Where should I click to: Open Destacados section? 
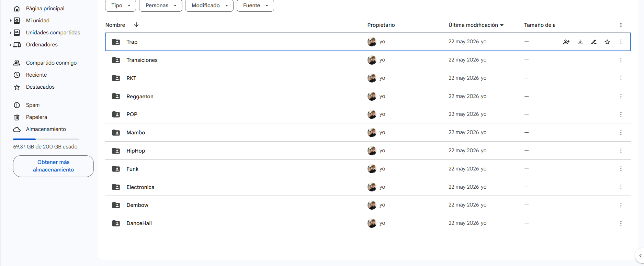click(40, 87)
